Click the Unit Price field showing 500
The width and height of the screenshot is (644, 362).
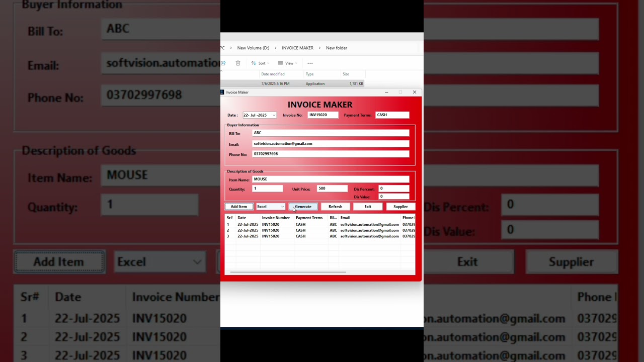(x=332, y=189)
